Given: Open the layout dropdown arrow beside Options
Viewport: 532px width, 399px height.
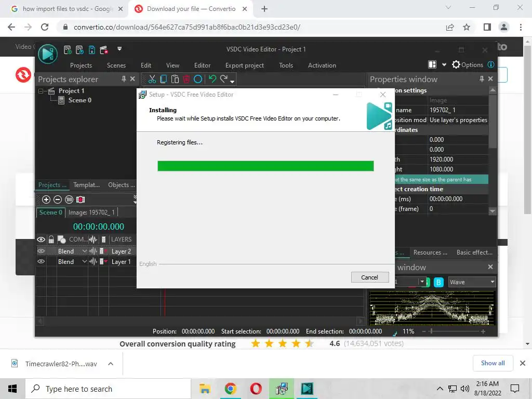Looking at the screenshot, I should pyautogui.click(x=444, y=65).
